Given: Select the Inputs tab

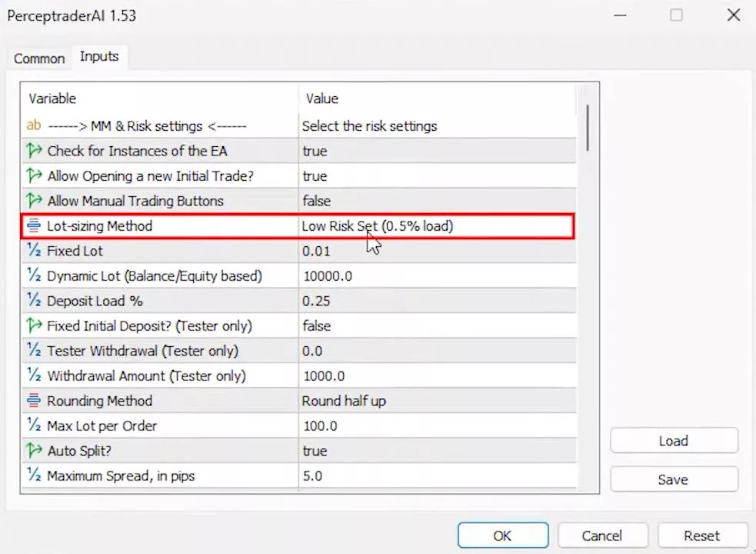Looking at the screenshot, I should tap(99, 57).
